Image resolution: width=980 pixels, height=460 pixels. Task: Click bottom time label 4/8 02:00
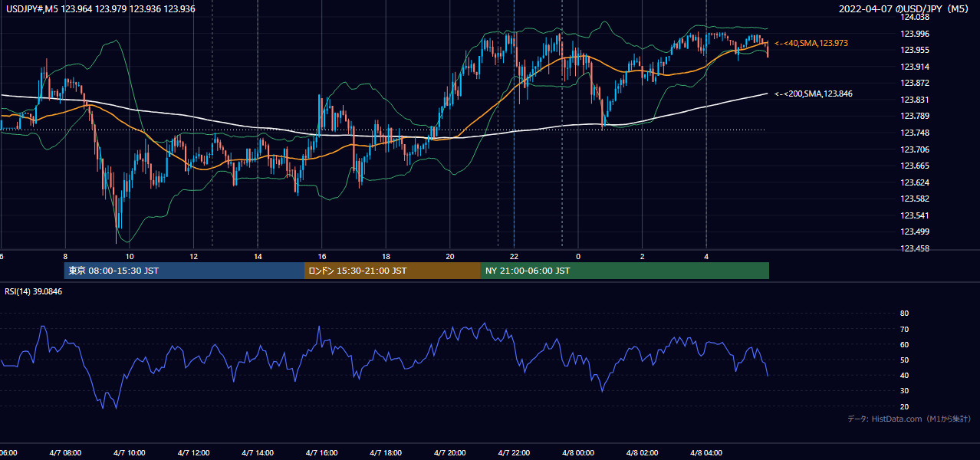643,453
